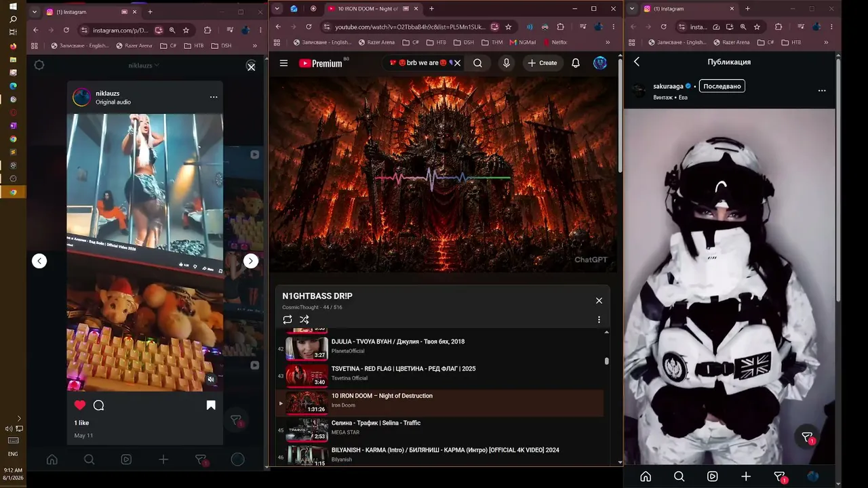Open Reels in left Instagram bottom bar
The image size is (868, 488).
click(126, 460)
